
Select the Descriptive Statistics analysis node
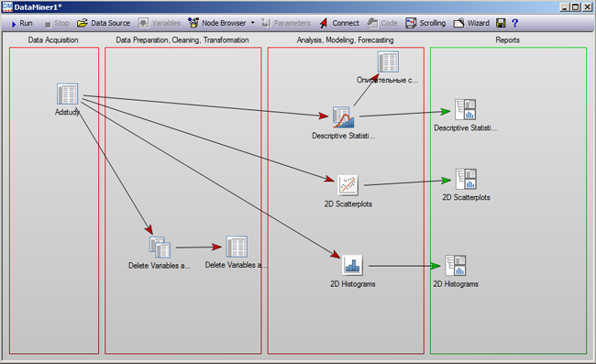[x=343, y=117]
